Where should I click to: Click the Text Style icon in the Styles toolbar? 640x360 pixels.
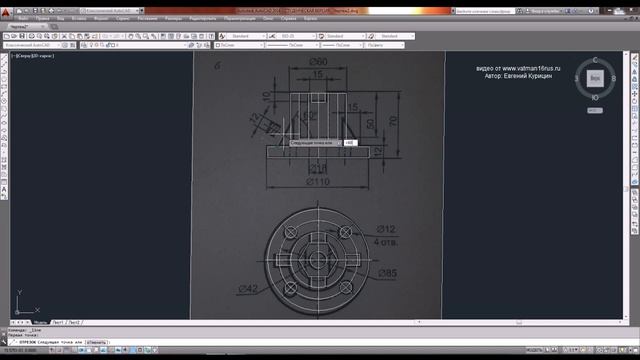point(222,36)
